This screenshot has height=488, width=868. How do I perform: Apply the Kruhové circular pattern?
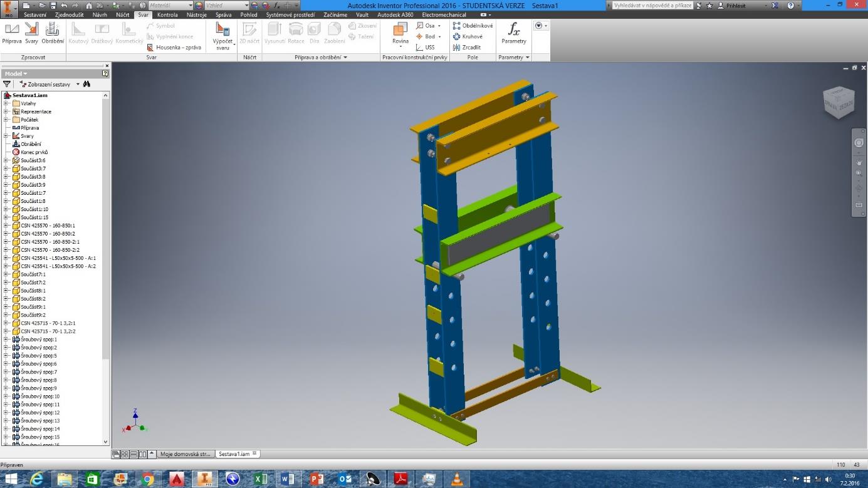point(468,36)
